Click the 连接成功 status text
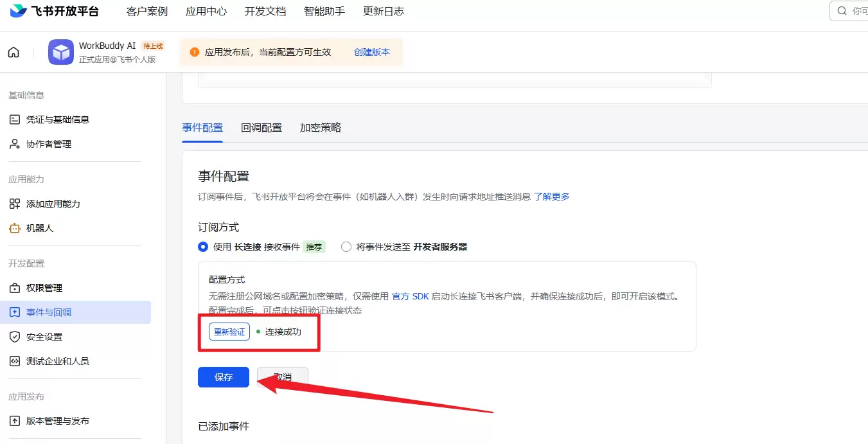Screen dimensions: 868x444 (x=283, y=332)
